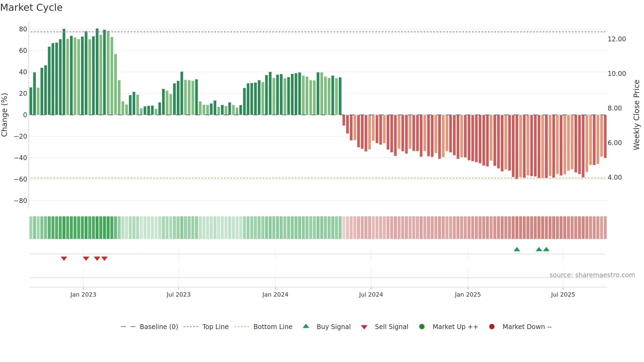Click the Bottom Line legend entry
The height and width of the screenshot is (362, 644).
(264, 327)
